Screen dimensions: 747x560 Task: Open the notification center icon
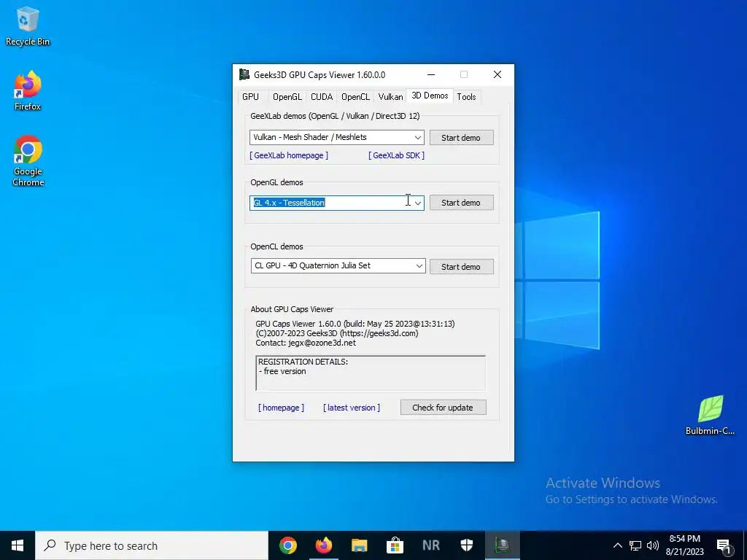[724, 546]
